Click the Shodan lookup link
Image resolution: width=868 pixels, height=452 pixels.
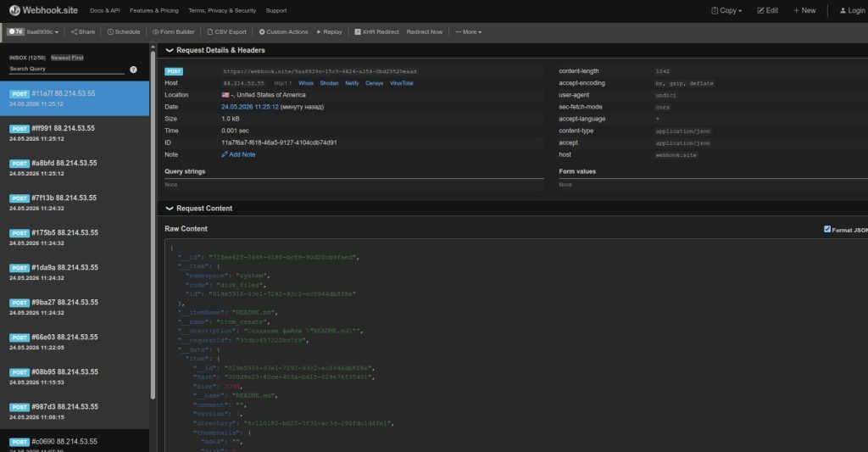[329, 84]
